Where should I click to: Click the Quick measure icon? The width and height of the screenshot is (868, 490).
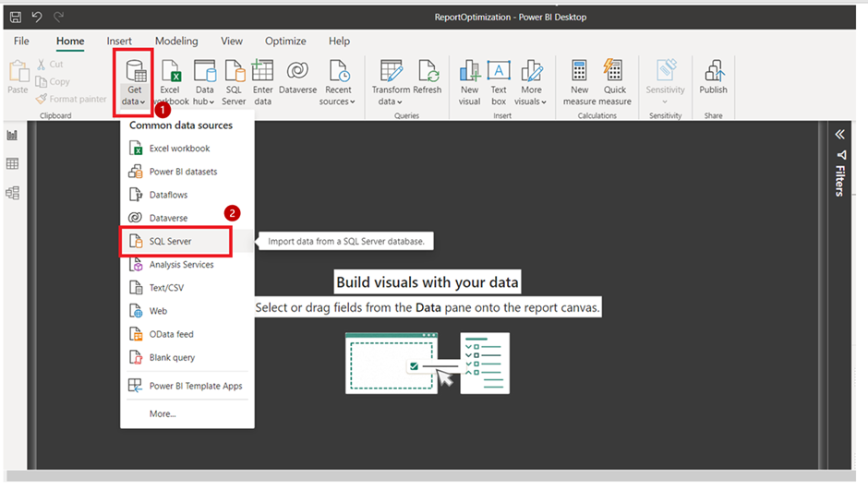[x=614, y=72]
